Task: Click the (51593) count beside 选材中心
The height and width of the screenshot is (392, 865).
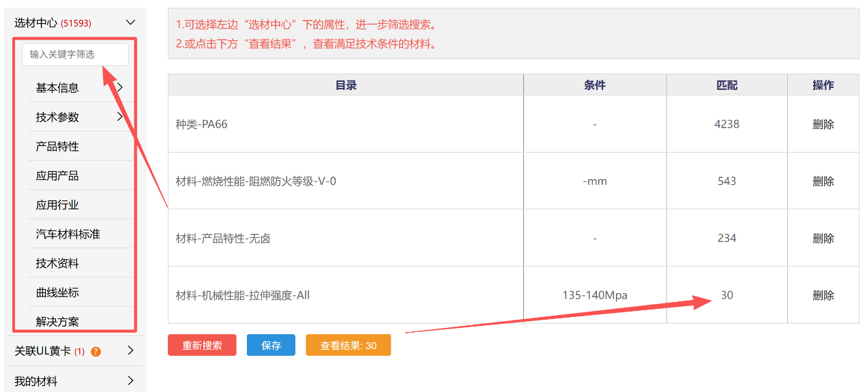Action: pos(76,23)
